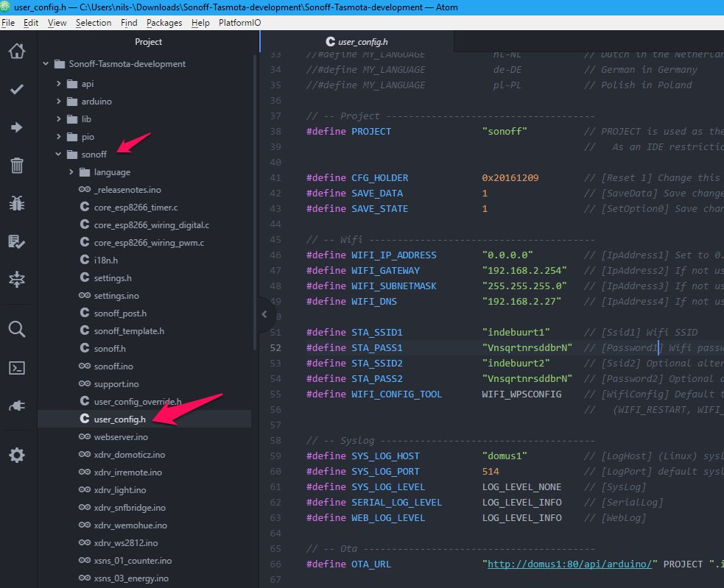Viewport: 724px width, 588px height.
Task: Click the PlatformIO Upload arrow icon
Action: [17, 127]
